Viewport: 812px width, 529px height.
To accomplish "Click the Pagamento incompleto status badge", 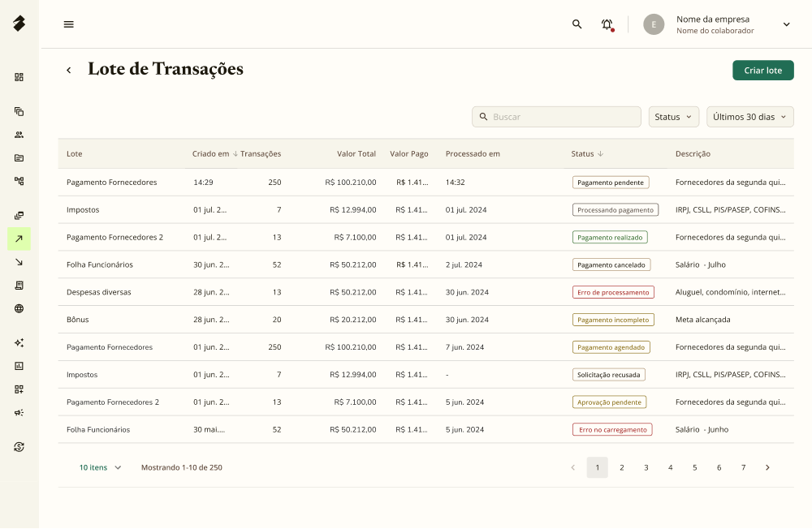I will [x=613, y=320].
